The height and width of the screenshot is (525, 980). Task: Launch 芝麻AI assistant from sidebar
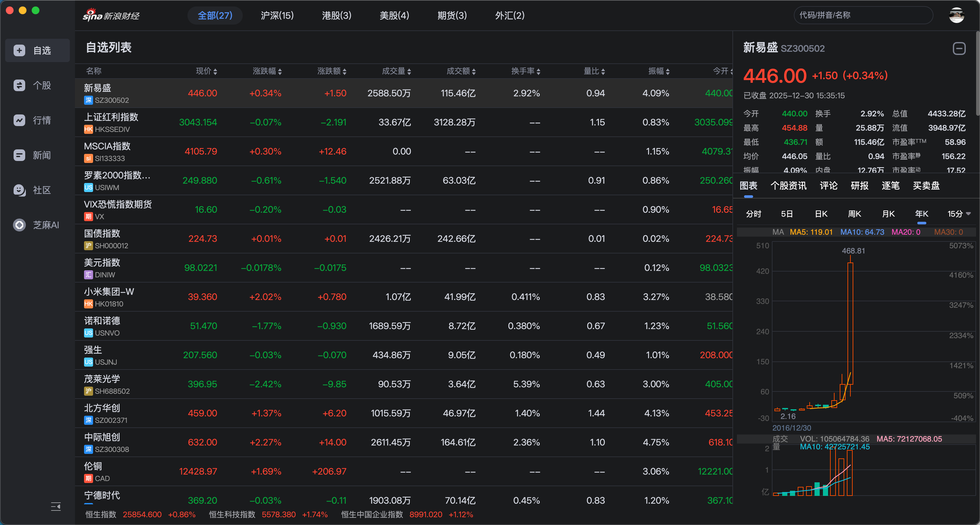pos(19,225)
